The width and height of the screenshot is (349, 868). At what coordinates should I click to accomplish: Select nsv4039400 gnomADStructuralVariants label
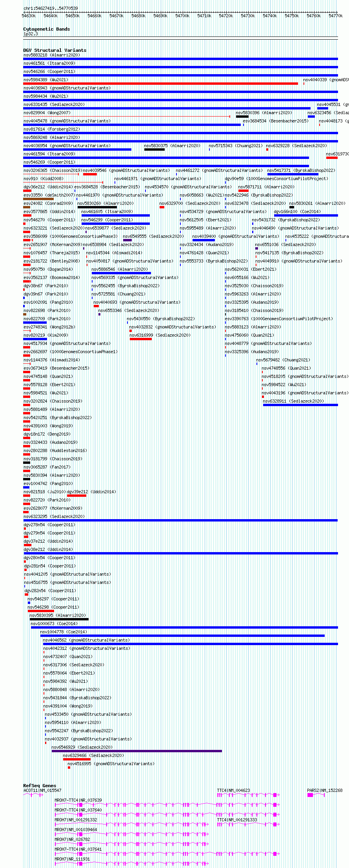click(236, 236)
